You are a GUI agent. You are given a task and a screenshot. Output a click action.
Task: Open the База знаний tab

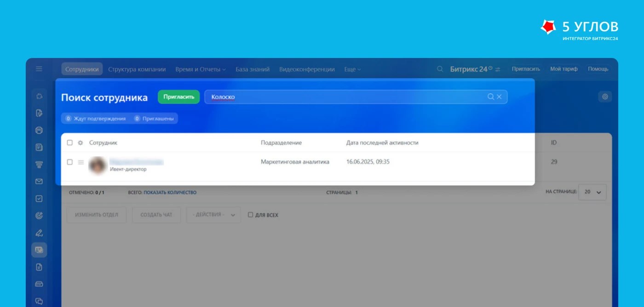(x=253, y=69)
